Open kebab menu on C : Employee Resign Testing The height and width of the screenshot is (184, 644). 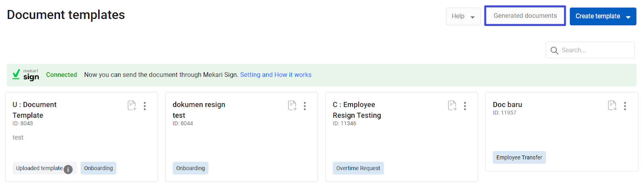pos(465,106)
